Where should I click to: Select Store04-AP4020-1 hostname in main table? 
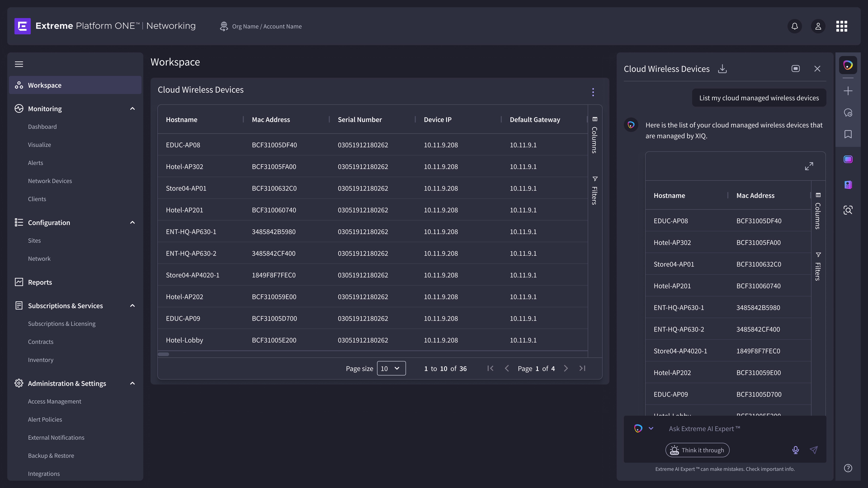pos(192,275)
